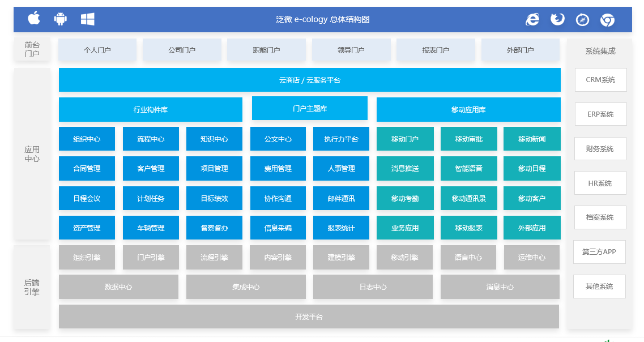Open the 计划任务 module
The height and width of the screenshot is (342, 644).
tap(151, 198)
